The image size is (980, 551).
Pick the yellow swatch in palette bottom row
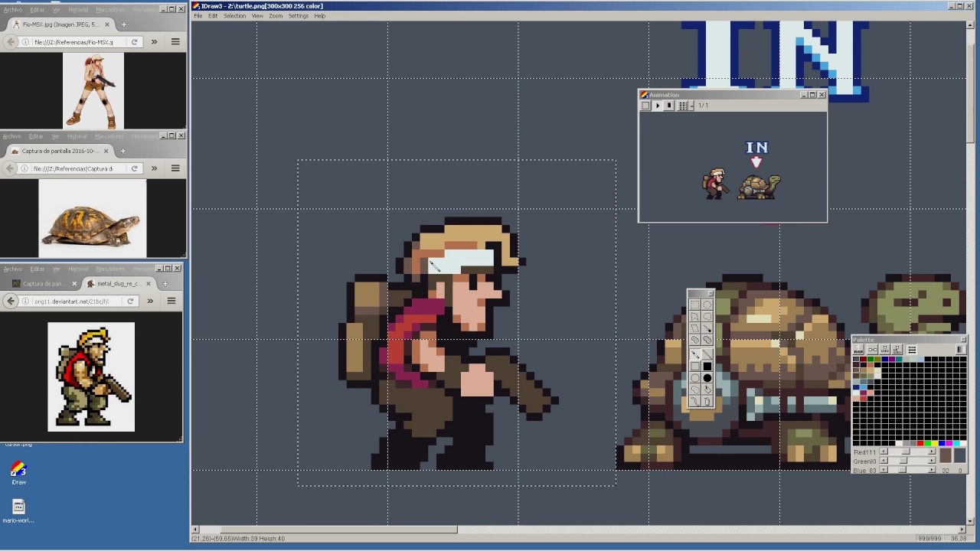click(x=935, y=443)
